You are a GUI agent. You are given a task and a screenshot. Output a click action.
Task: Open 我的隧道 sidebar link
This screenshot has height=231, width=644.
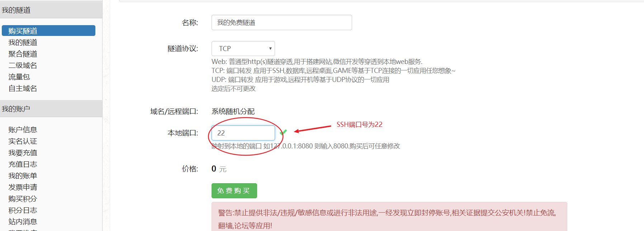(23, 42)
